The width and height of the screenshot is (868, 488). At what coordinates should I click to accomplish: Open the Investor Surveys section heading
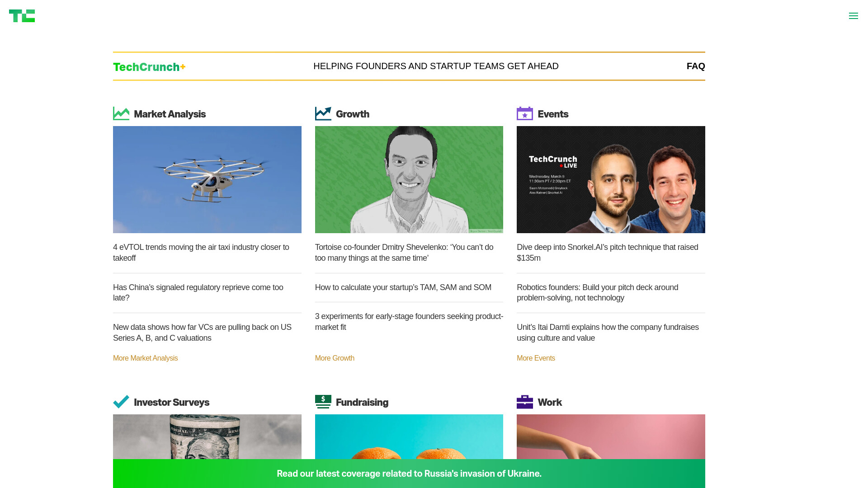[x=171, y=403]
